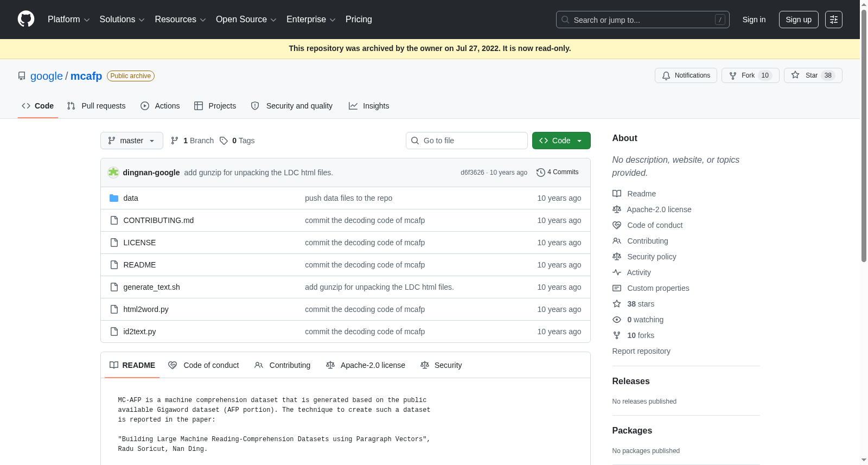The height and width of the screenshot is (465, 868).
Task: Click the fork icon in Fork button
Action: tap(733, 75)
